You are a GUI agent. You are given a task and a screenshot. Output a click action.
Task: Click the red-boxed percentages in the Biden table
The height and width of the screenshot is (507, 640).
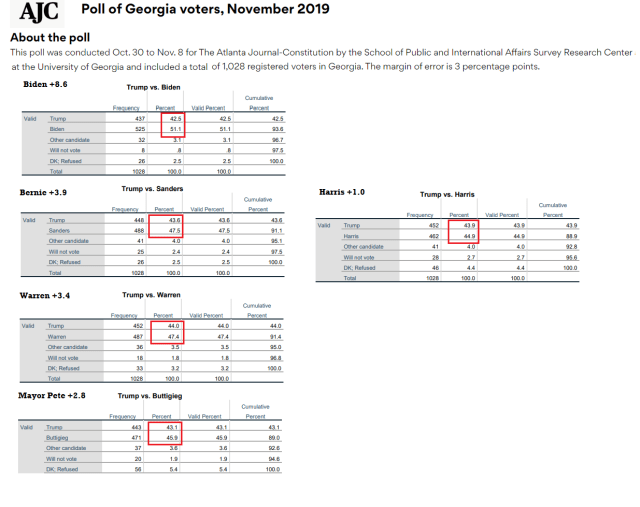176,123
